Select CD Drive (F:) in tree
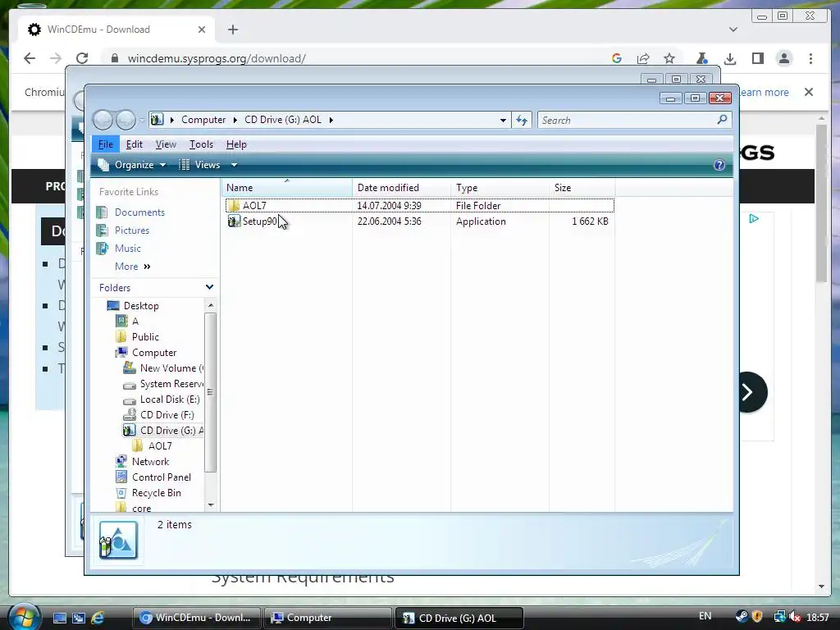This screenshot has height=630, width=840. point(167,414)
